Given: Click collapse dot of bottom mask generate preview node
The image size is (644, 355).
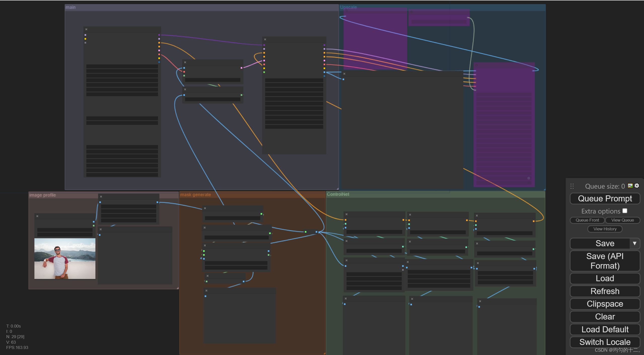Looking at the screenshot, I should click(206, 291).
